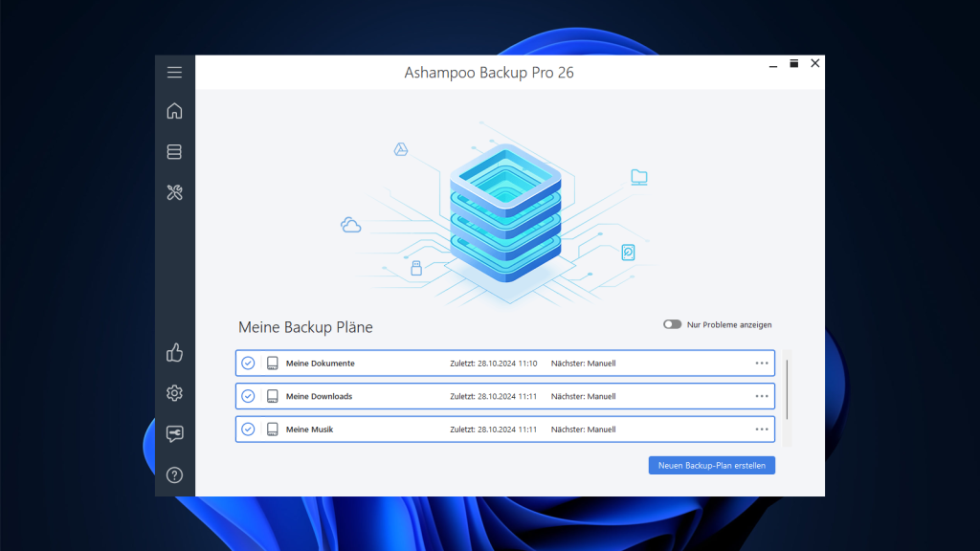Select the Meine Downloads plan name

click(x=319, y=396)
